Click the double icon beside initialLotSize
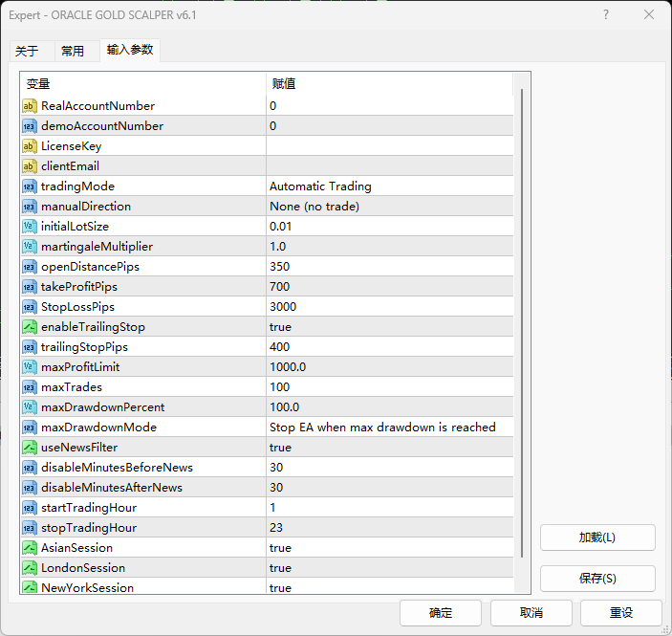672x636 pixels. click(29, 227)
